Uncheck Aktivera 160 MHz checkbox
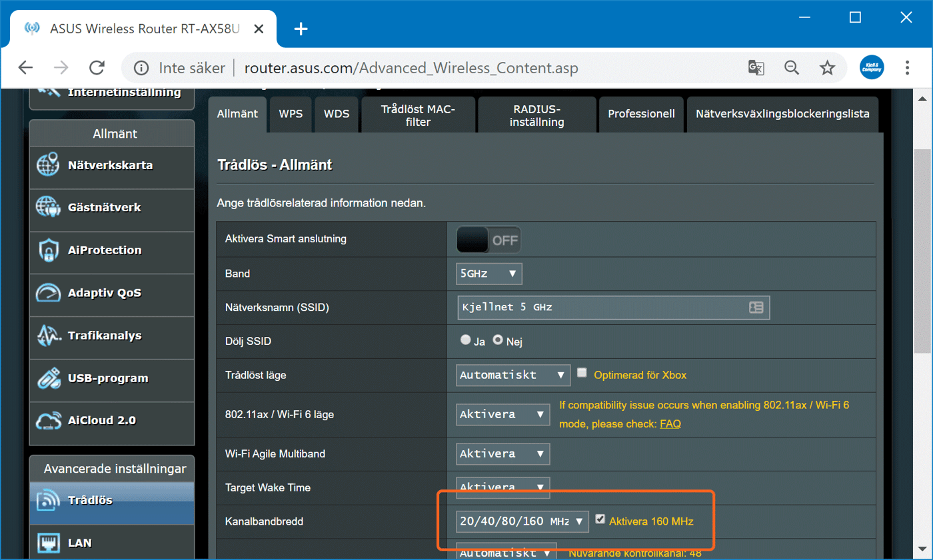933x560 pixels. (600, 520)
